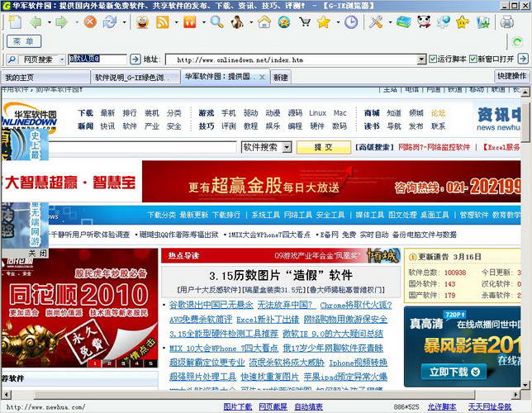Click the horizontal scrollbar right arrow

pos(515,395)
